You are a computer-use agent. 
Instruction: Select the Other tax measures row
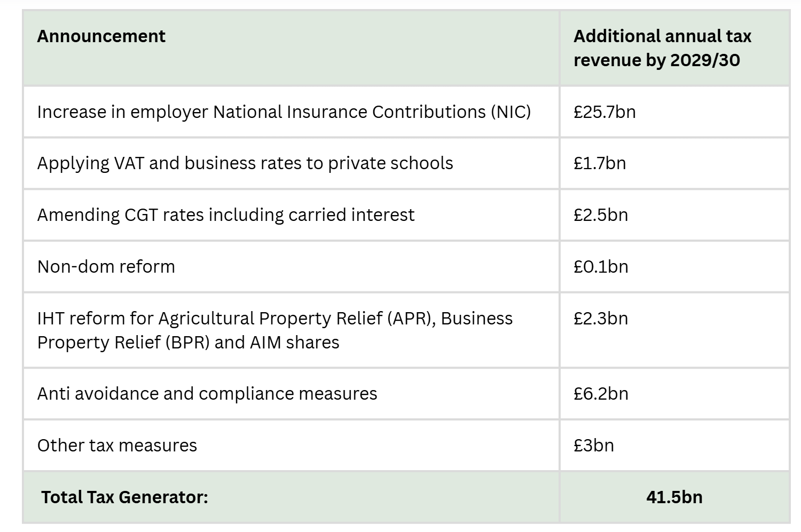pyautogui.click(x=117, y=446)
